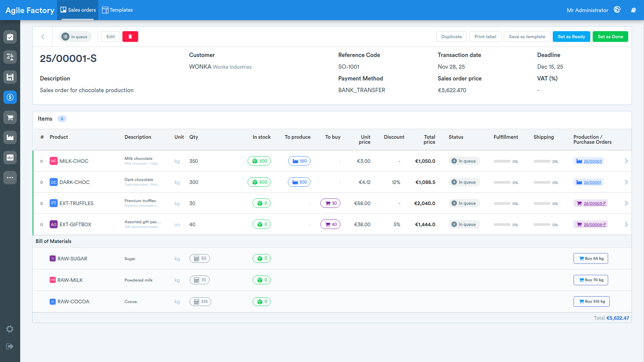644x362 pixels.
Task: Switch to the Sales orders tab
Action: (78, 10)
